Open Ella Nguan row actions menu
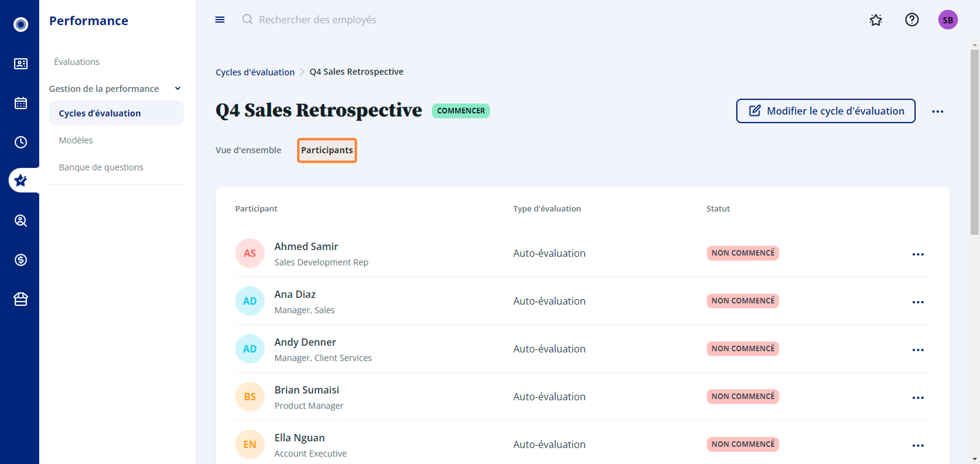Image resolution: width=980 pixels, height=464 pixels. click(x=918, y=445)
